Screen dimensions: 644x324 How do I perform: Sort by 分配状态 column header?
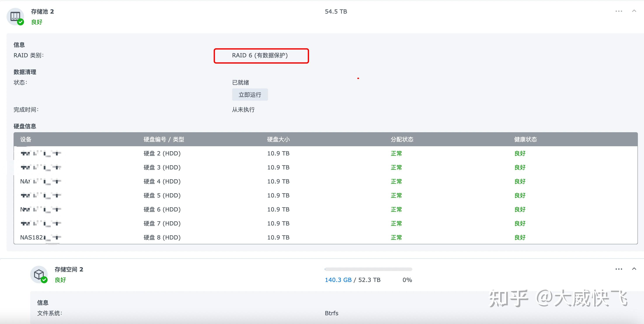402,139
